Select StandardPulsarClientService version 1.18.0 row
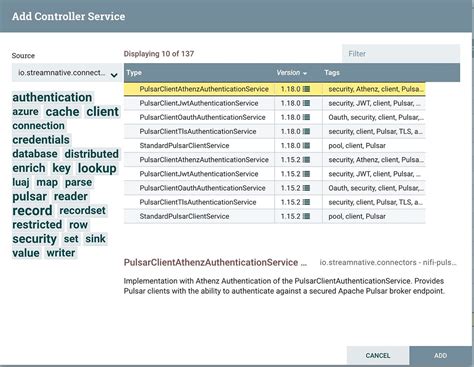The width and height of the screenshot is (474, 367). point(275,146)
